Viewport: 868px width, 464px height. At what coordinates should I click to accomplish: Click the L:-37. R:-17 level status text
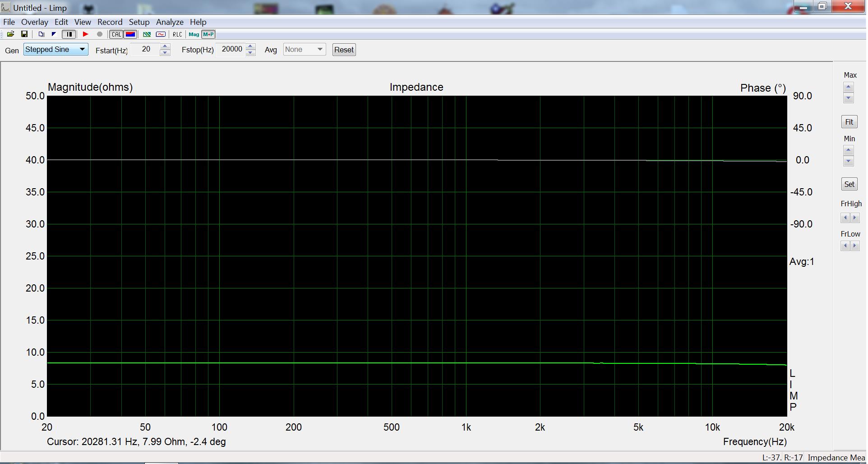coord(783,457)
